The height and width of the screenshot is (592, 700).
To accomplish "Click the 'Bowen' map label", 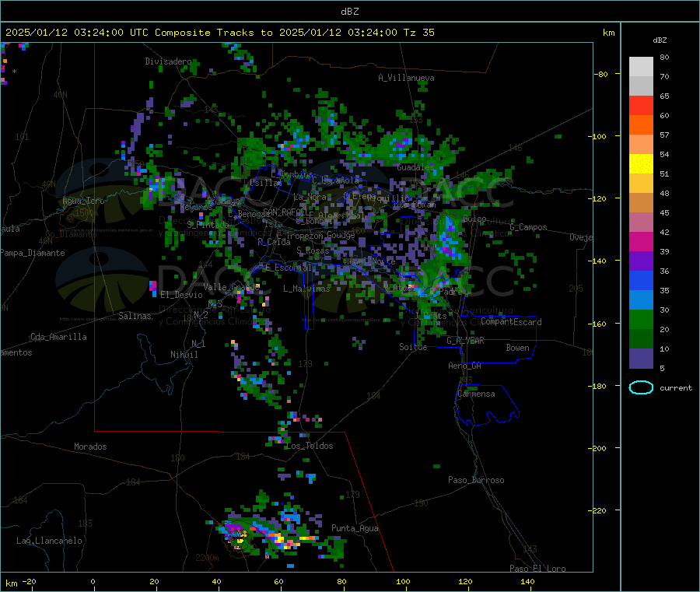I will (517, 348).
